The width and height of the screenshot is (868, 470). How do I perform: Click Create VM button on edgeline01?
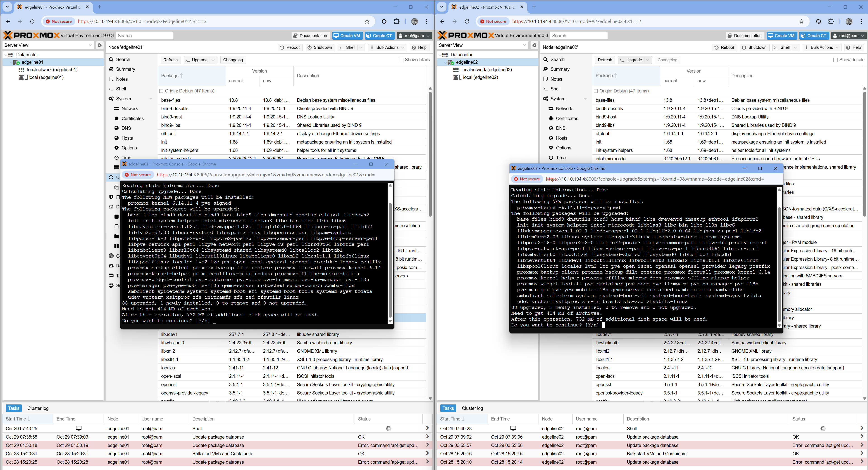click(347, 35)
